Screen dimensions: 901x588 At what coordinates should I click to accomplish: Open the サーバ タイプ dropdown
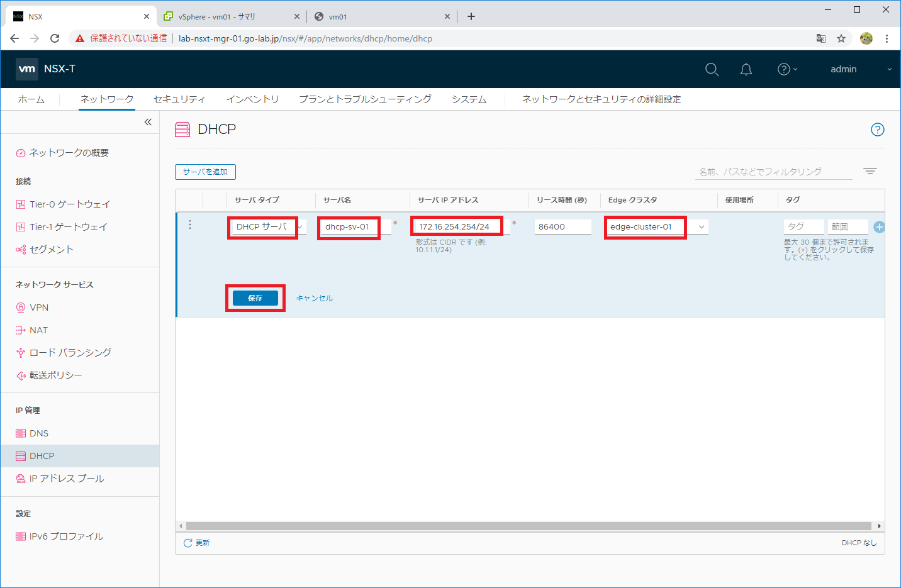click(269, 227)
